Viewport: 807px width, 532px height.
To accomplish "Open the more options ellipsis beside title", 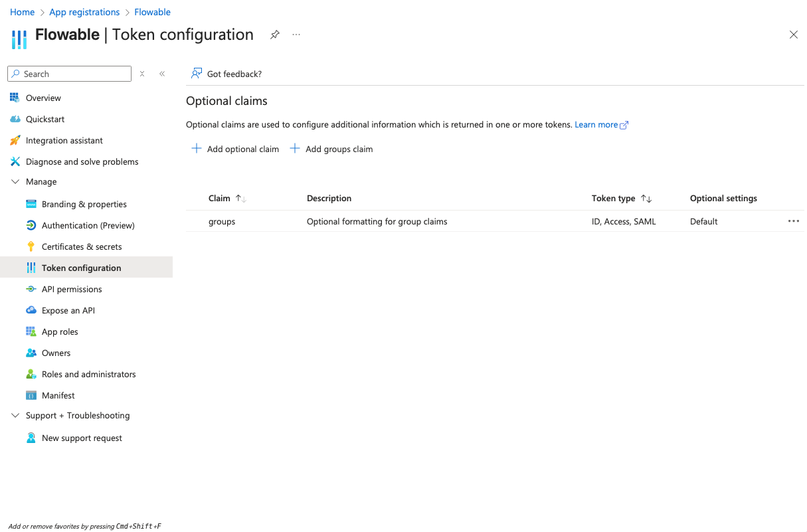I will (x=296, y=35).
